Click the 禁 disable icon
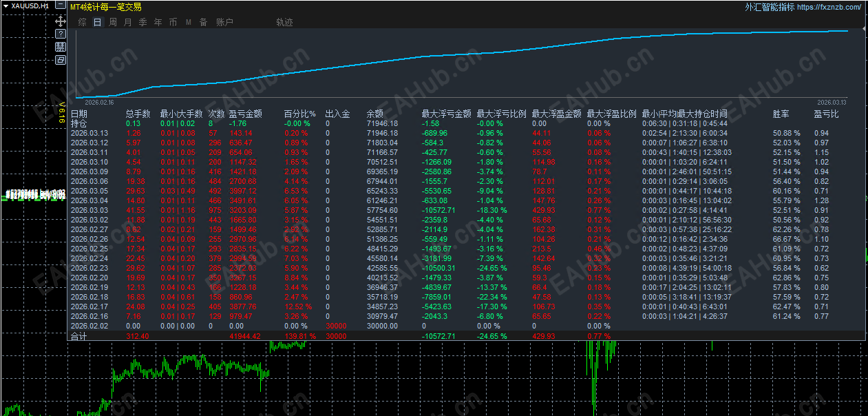The height and width of the screenshot is (416, 868). click(x=61, y=47)
